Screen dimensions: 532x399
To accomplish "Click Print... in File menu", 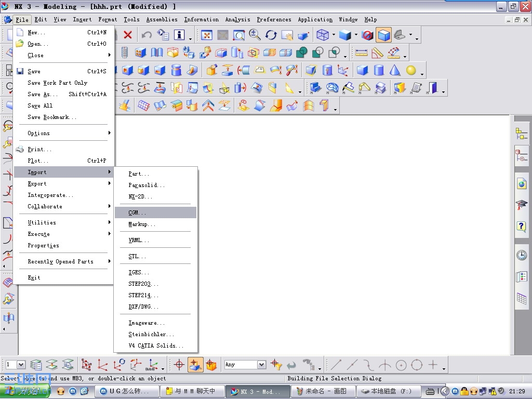I will click(63, 149).
